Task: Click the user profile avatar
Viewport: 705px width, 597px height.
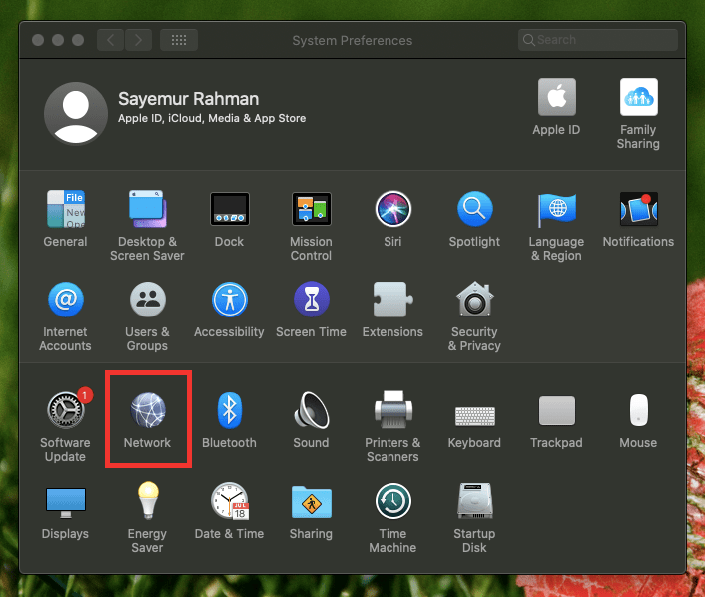Action: pos(76,113)
